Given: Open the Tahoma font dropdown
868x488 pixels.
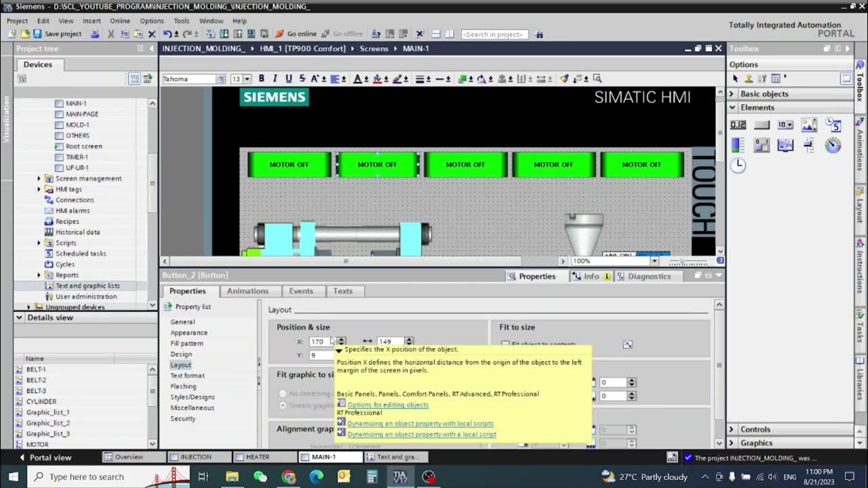Looking at the screenshot, I should (x=220, y=79).
